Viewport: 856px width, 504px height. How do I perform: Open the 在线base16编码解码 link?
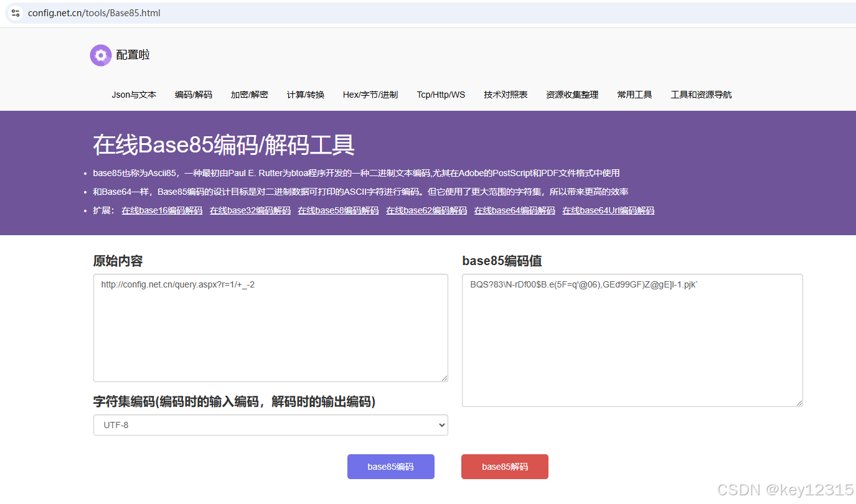pyautogui.click(x=162, y=210)
